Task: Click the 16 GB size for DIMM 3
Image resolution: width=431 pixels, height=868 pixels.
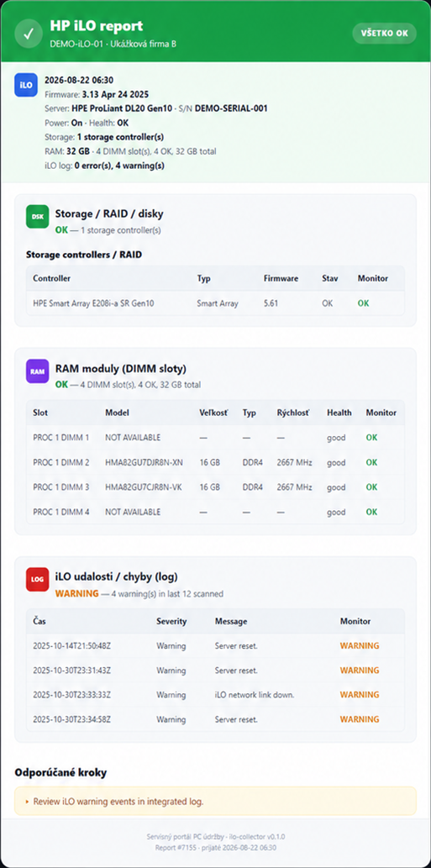Action: (210, 487)
